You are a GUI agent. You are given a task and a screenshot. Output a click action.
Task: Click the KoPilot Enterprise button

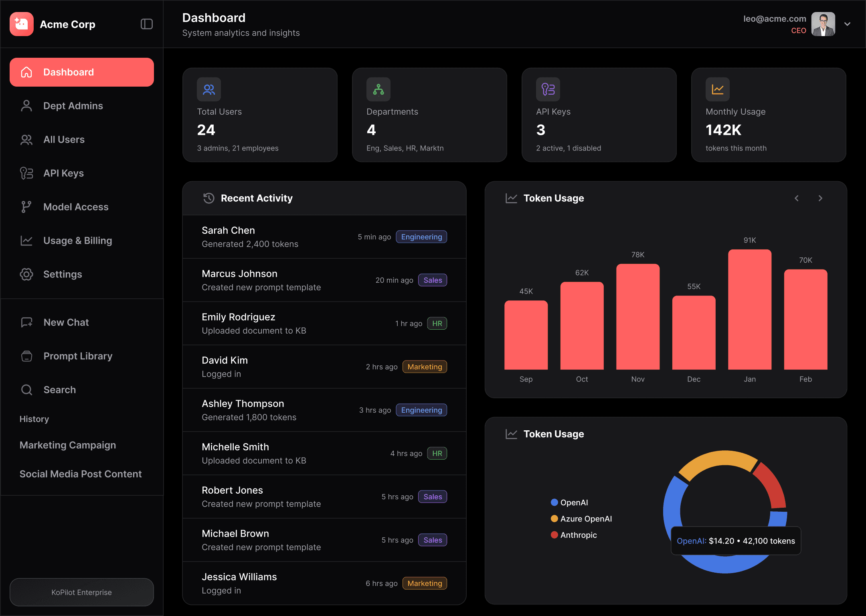82,592
